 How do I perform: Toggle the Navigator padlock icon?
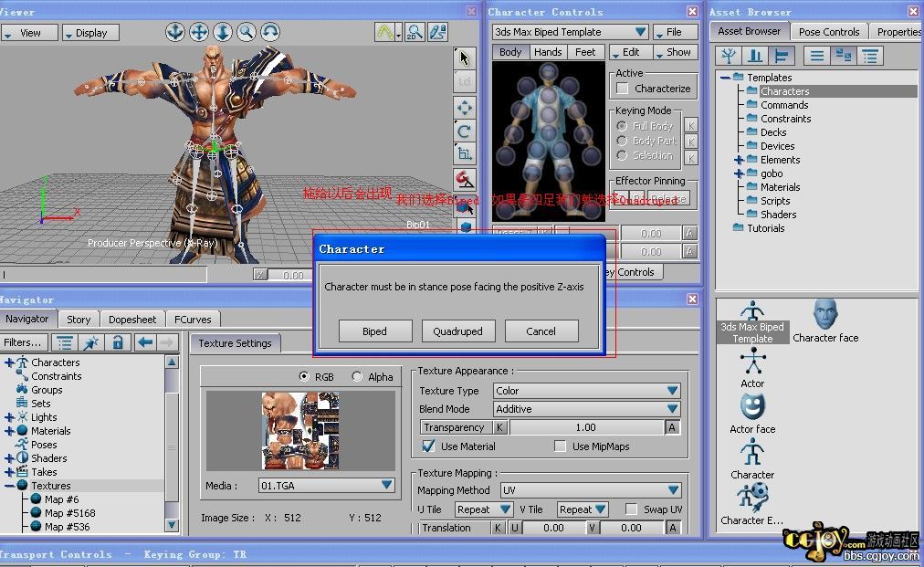pyautogui.click(x=118, y=342)
